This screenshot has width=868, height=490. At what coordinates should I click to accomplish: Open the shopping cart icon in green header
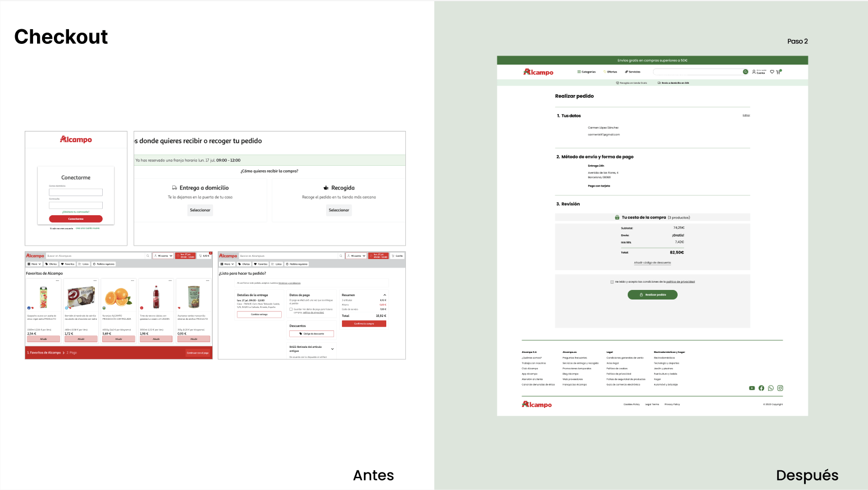click(x=778, y=72)
